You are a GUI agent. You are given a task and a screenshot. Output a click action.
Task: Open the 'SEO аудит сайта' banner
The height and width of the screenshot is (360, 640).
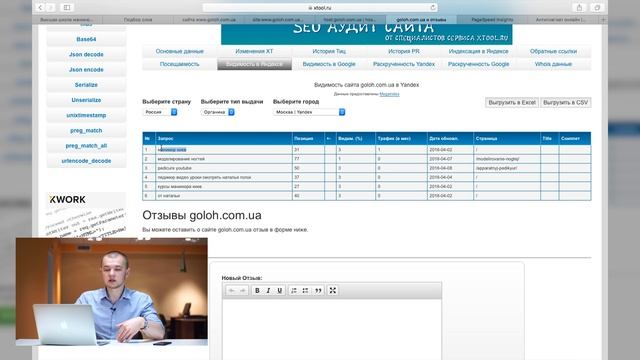tap(367, 34)
